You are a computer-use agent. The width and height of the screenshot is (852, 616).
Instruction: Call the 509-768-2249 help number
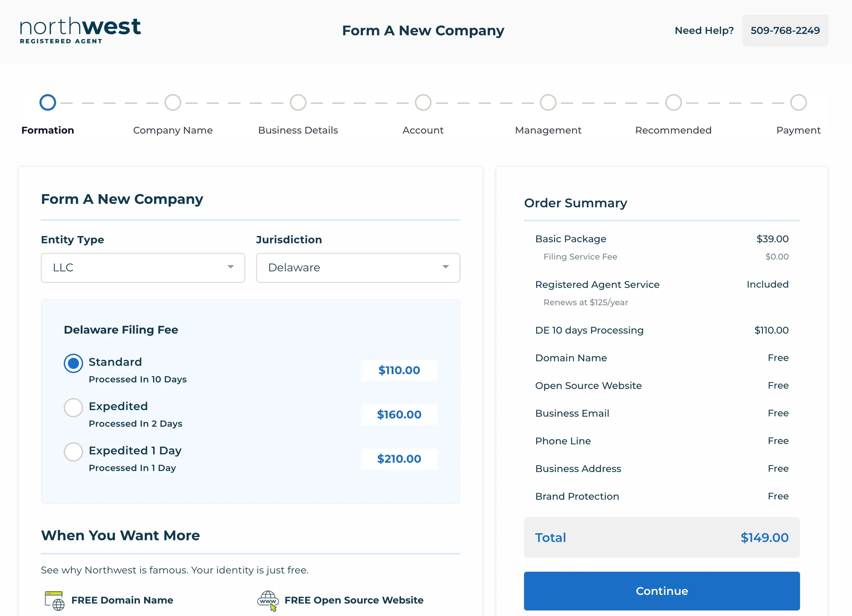click(x=785, y=30)
